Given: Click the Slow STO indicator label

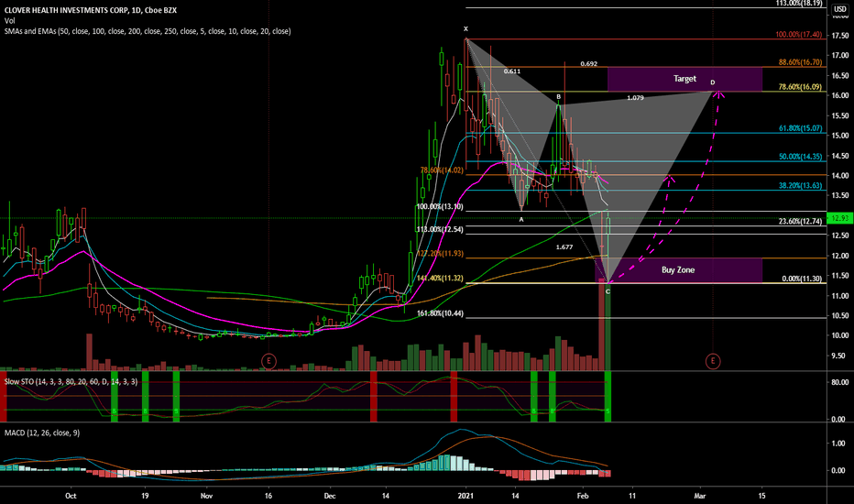Looking at the screenshot, I should pyautogui.click(x=71, y=381).
